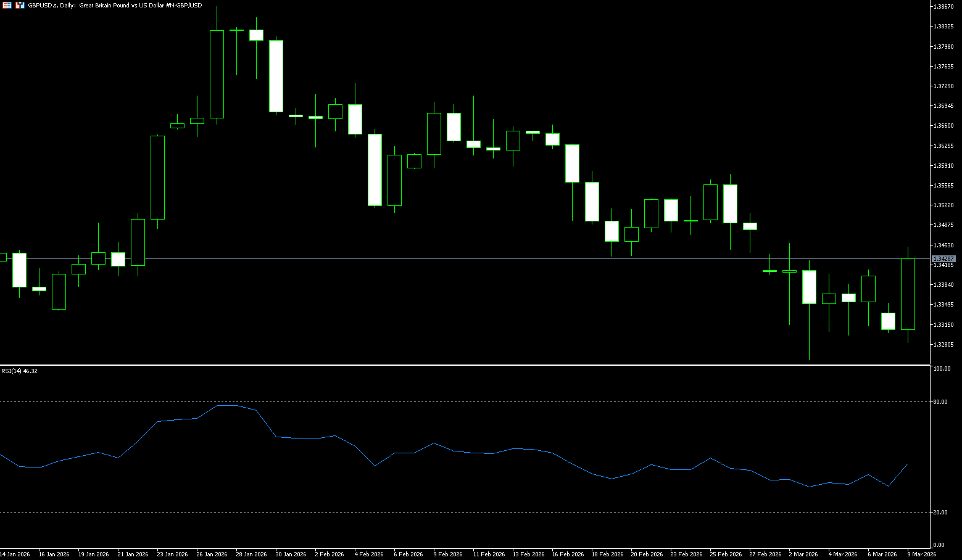Click the latest candle body at 9 Mar
This screenshot has width=962, height=560.
pyautogui.click(x=908, y=294)
